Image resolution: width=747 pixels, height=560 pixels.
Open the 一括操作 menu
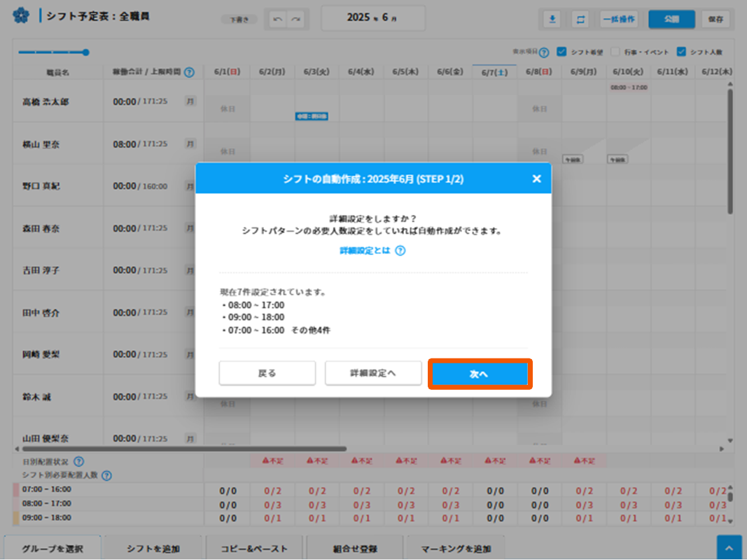coord(619,19)
